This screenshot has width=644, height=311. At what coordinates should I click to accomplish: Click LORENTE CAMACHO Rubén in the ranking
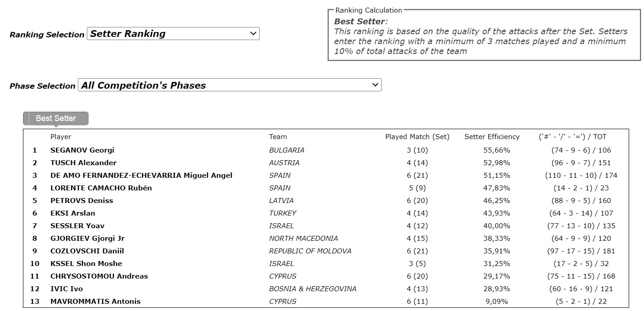[101, 188]
